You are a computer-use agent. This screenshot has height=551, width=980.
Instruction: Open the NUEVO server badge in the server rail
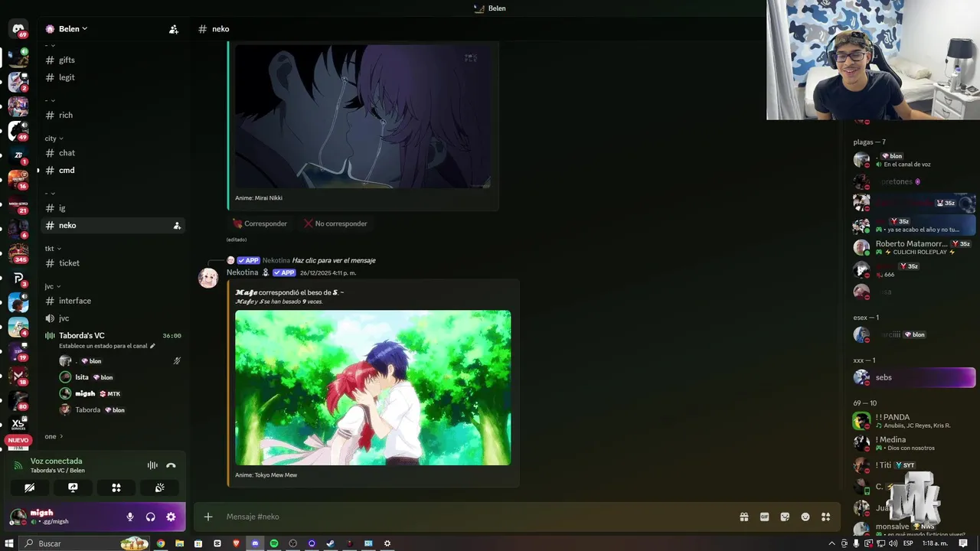coord(18,441)
